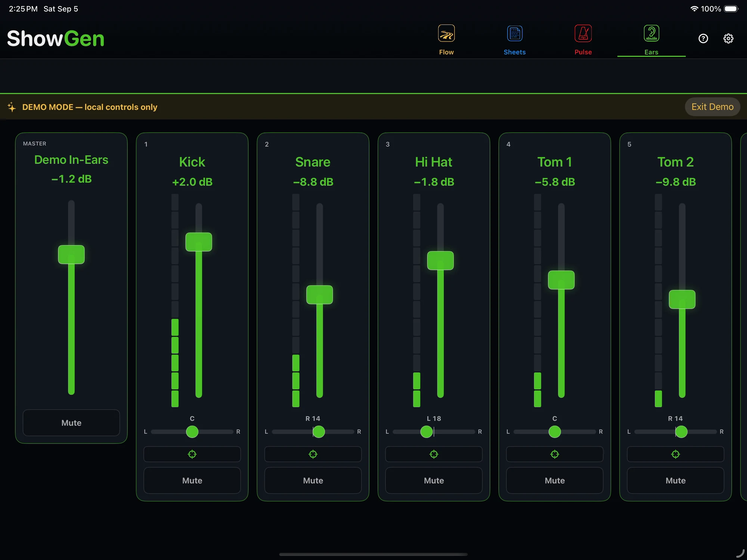Viewport: 747px width, 560px height.
Task: Open the Flow tab icon
Action: (446, 33)
